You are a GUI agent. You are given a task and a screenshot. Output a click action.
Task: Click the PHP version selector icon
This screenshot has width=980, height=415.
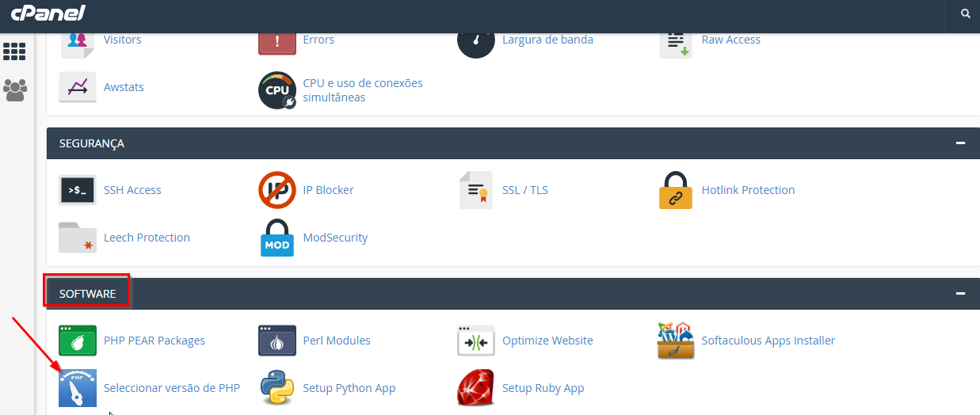click(x=78, y=388)
